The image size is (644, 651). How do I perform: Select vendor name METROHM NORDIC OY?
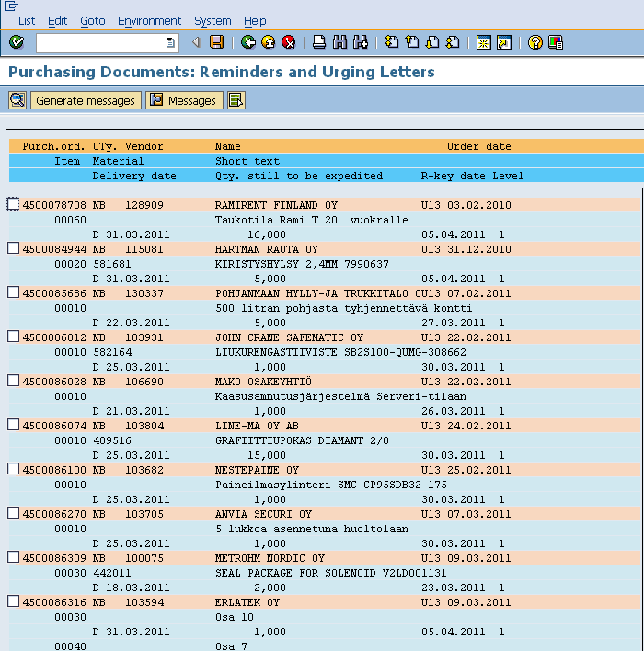click(x=270, y=558)
